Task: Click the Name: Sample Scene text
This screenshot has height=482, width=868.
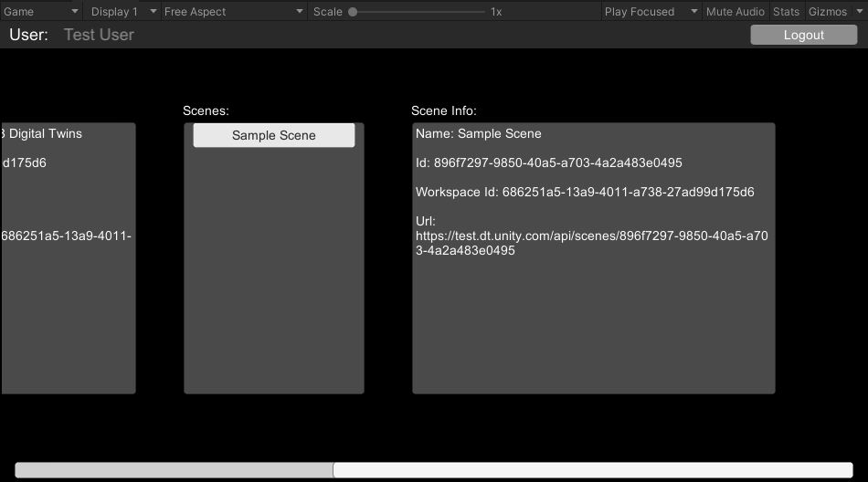Action: point(479,133)
